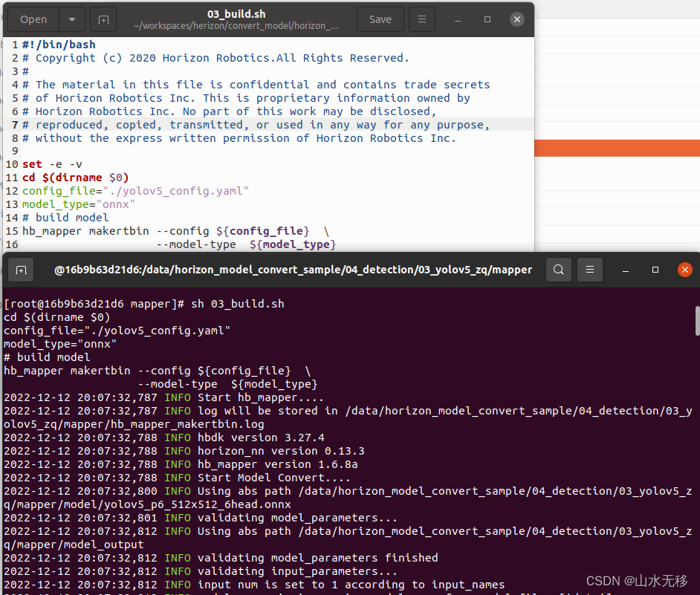Click orange highlighted row in background window

[x=617, y=148]
